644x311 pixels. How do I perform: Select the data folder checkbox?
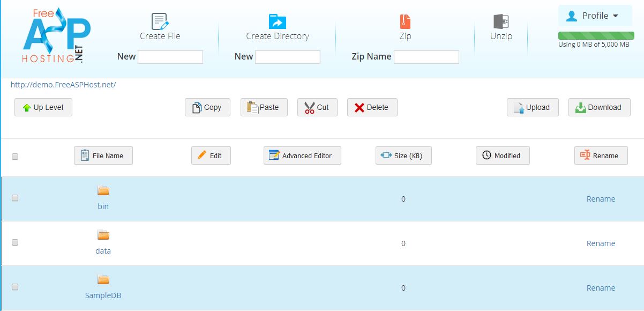15,242
